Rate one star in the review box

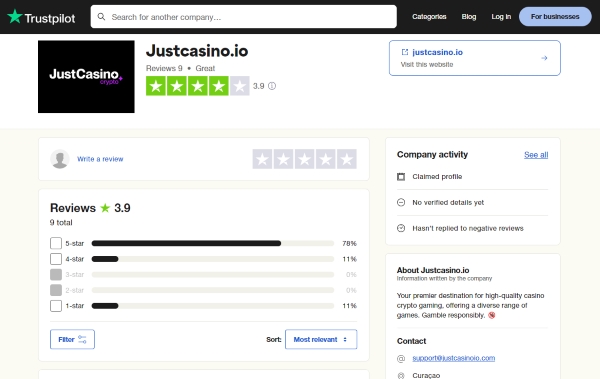point(262,159)
